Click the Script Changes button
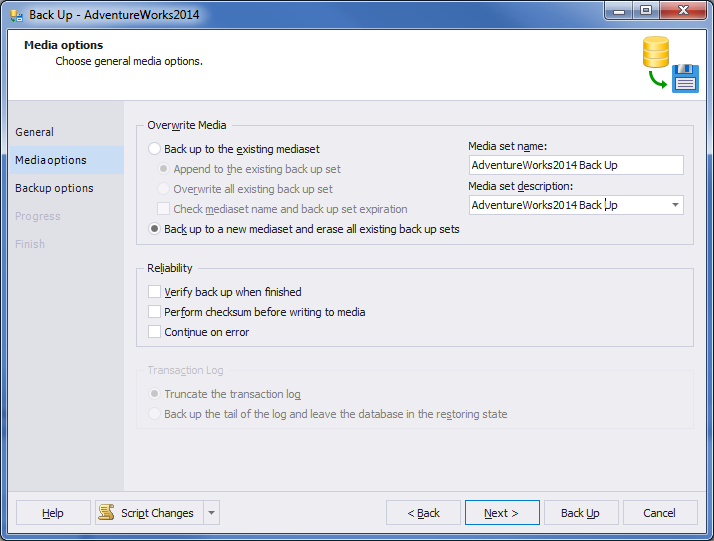The height and width of the screenshot is (541, 714). click(x=149, y=513)
